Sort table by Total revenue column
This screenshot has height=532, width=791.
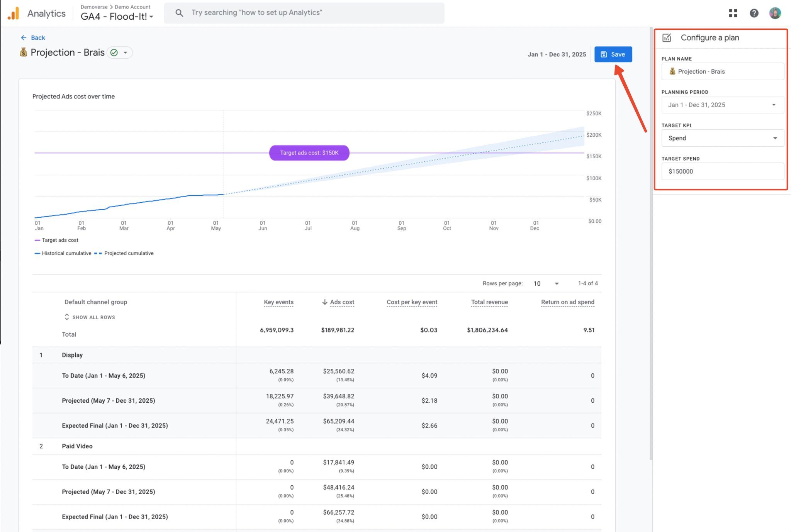pos(489,302)
